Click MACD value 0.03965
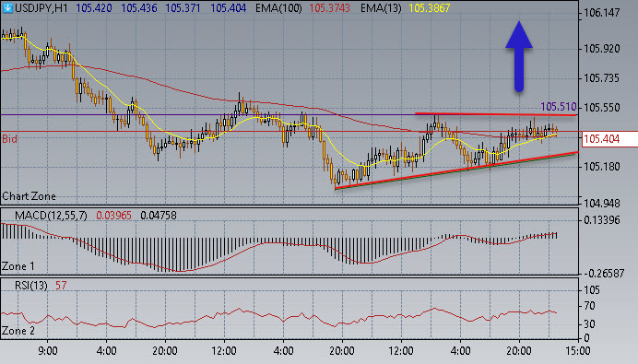The image size is (638, 364). coord(113,216)
